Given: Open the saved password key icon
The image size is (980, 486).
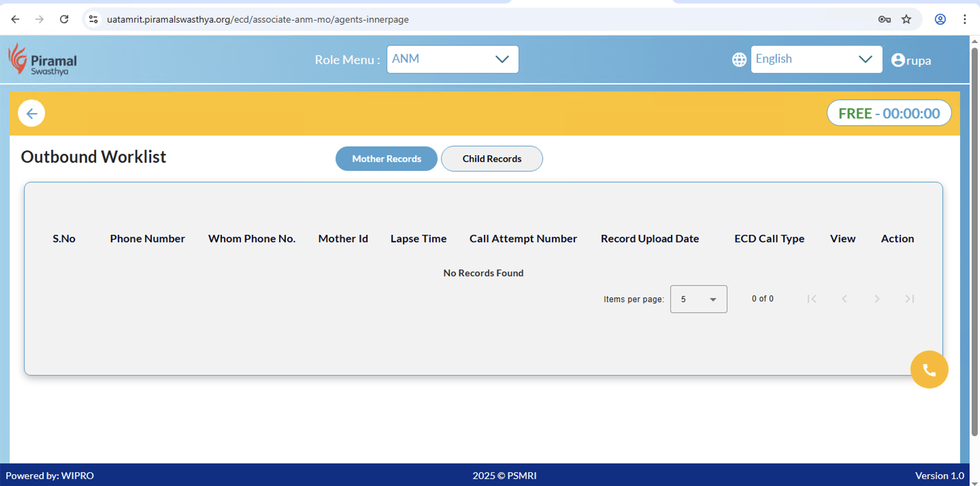Looking at the screenshot, I should 884,19.
